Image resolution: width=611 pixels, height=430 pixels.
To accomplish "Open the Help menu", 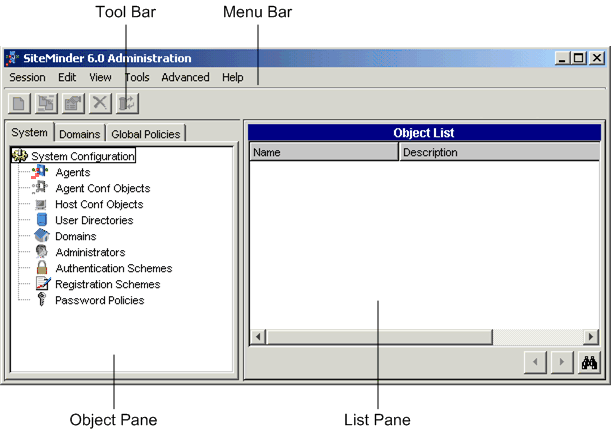I will [x=233, y=78].
